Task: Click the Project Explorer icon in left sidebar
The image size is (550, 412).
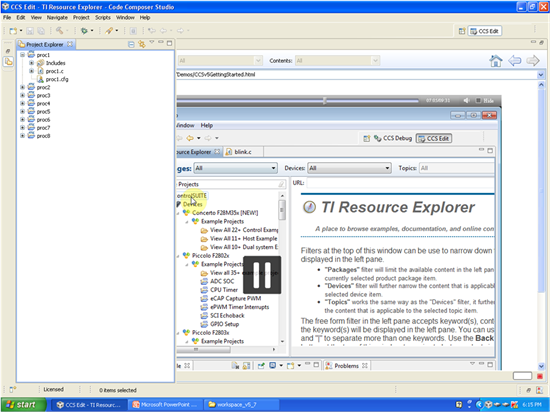Action: [8, 62]
